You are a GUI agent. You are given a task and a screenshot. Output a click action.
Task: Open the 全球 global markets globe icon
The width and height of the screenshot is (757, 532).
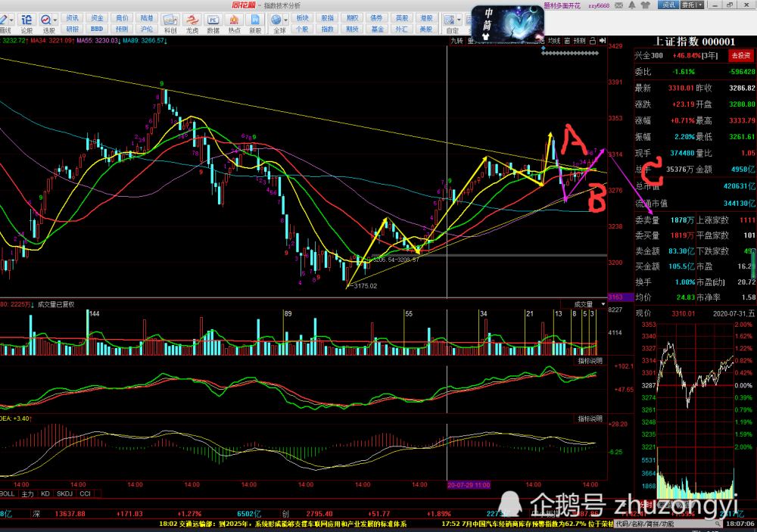click(276, 20)
